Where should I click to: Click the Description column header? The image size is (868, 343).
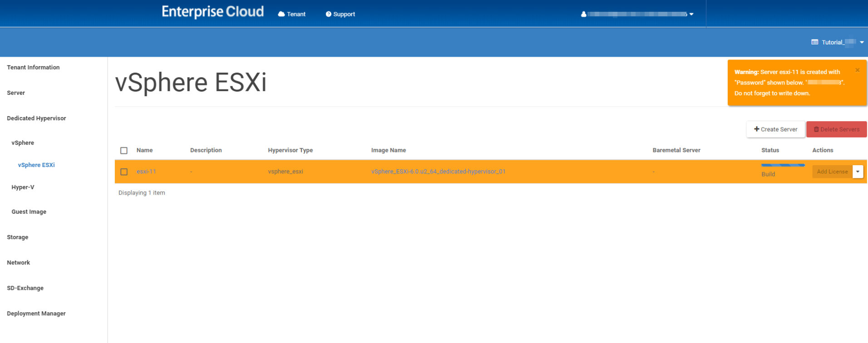tap(206, 150)
